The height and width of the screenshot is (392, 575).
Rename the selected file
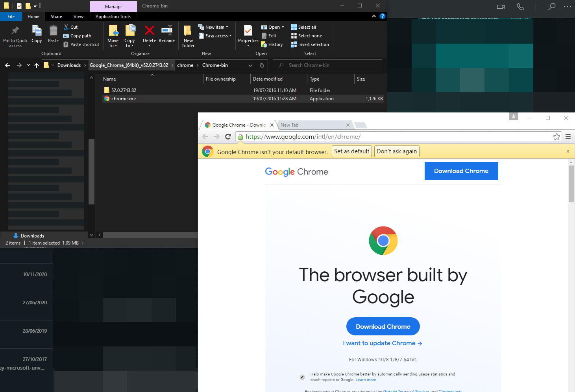pos(167,34)
